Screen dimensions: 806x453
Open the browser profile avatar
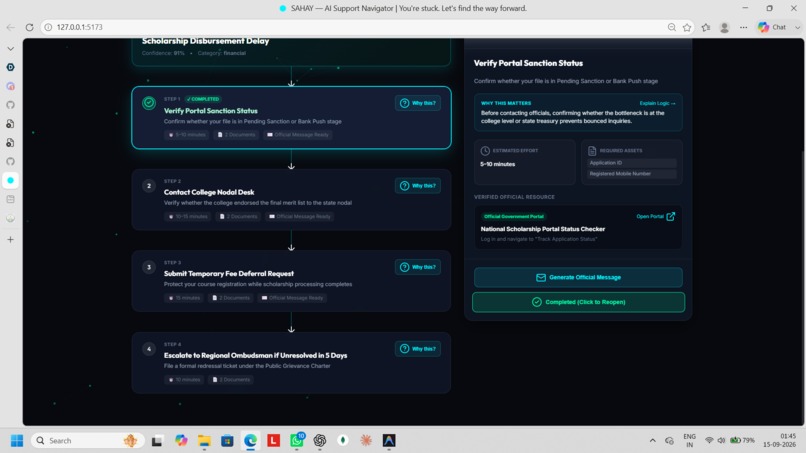[724, 27]
